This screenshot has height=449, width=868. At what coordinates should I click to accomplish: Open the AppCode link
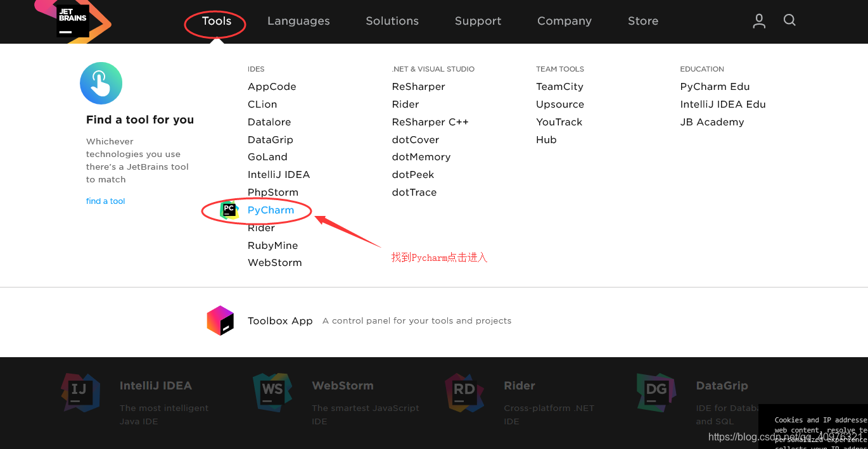[272, 87]
